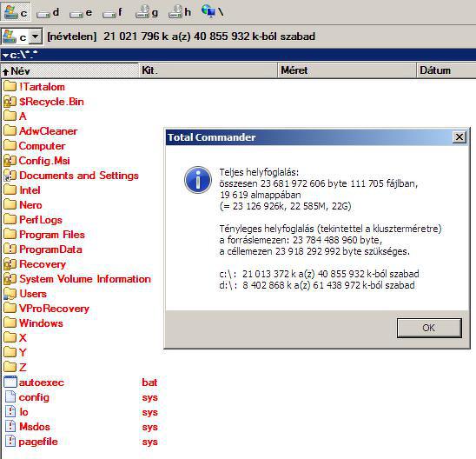Select Intel folder icon
Screen dimensions: 476x459
(10, 190)
